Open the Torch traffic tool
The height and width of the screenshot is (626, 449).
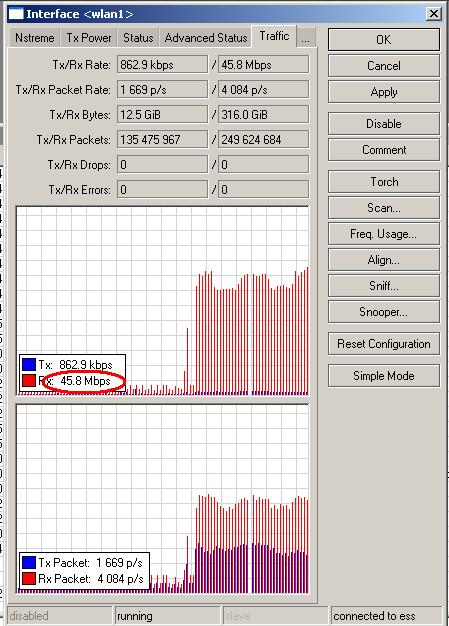[x=384, y=182]
